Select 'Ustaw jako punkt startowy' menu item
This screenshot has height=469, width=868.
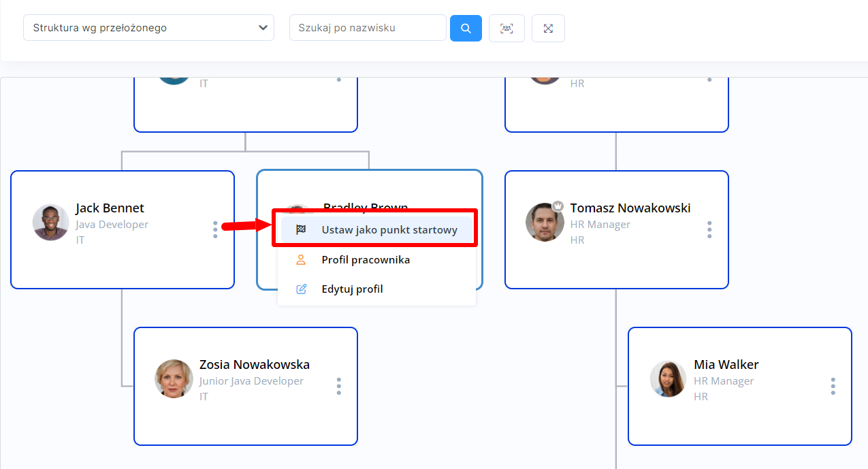389,230
